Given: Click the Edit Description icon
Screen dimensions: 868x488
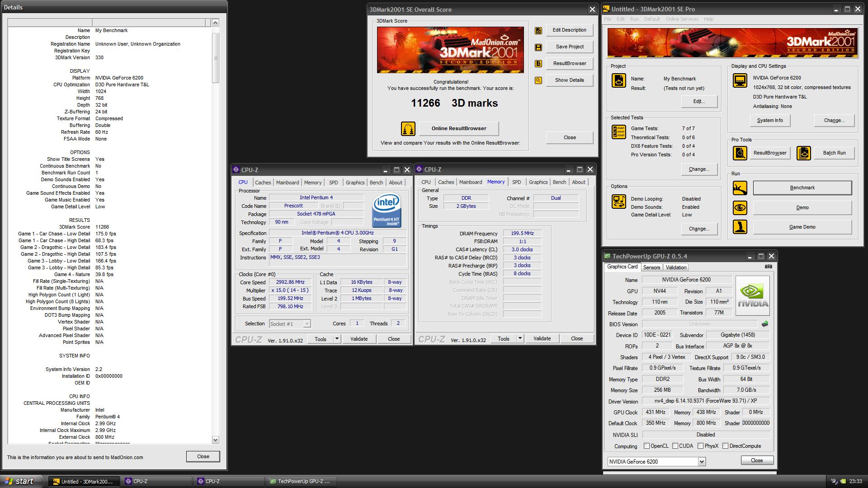Looking at the screenshot, I should tap(538, 31).
